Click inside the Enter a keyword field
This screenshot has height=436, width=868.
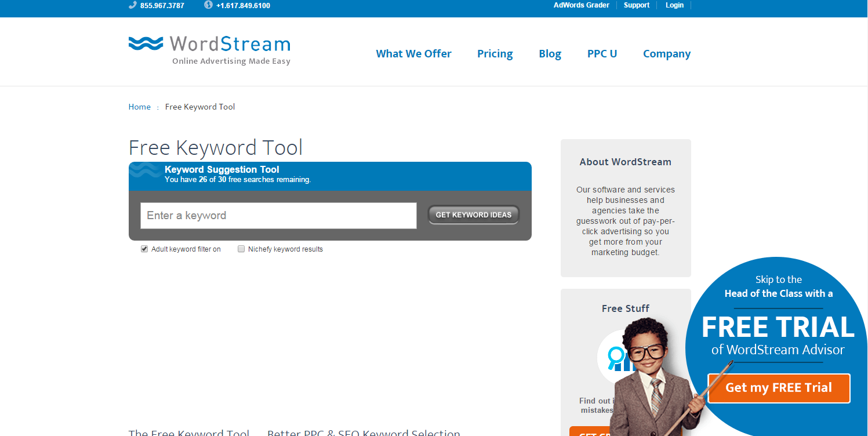pyautogui.click(x=278, y=215)
